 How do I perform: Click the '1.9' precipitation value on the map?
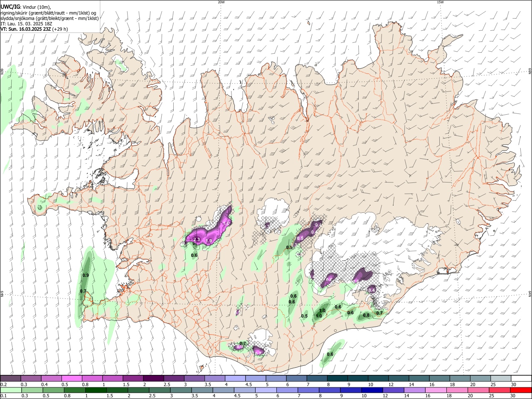pyautogui.click(x=209, y=241)
